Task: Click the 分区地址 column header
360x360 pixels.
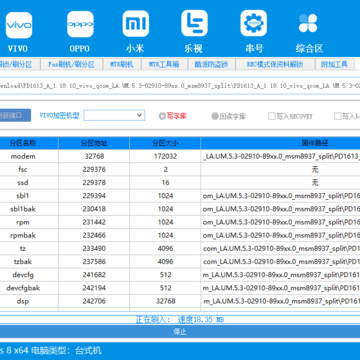Action: (94, 143)
